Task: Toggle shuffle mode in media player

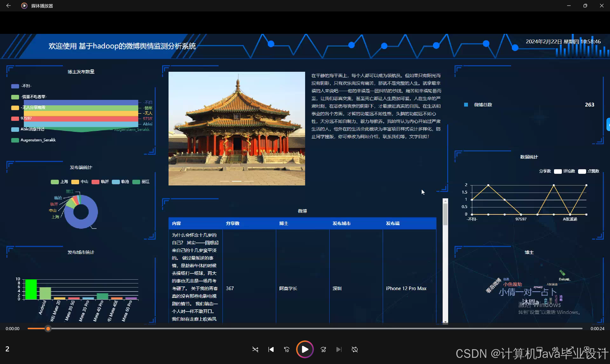Action: point(255,349)
